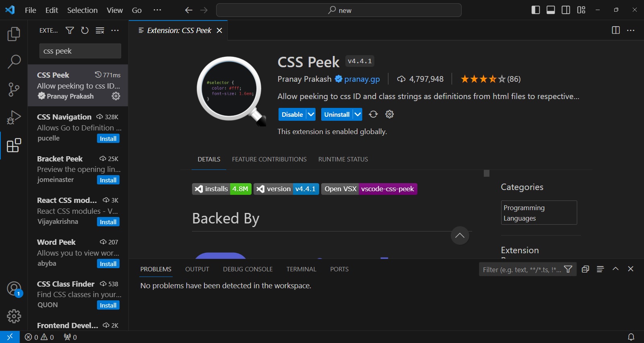Install the Bracket Peek extension

pyautogui.click(x=108, y=180)
